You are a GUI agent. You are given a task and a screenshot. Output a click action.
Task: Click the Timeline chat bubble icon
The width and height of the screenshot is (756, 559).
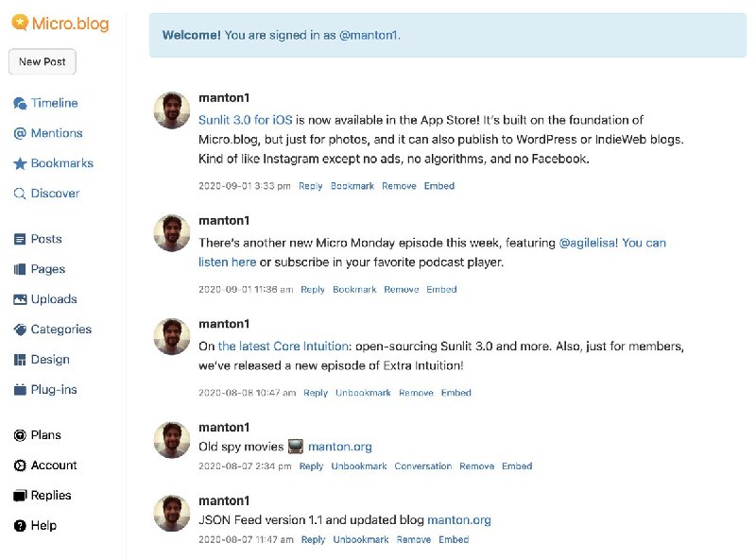point(20,103)
